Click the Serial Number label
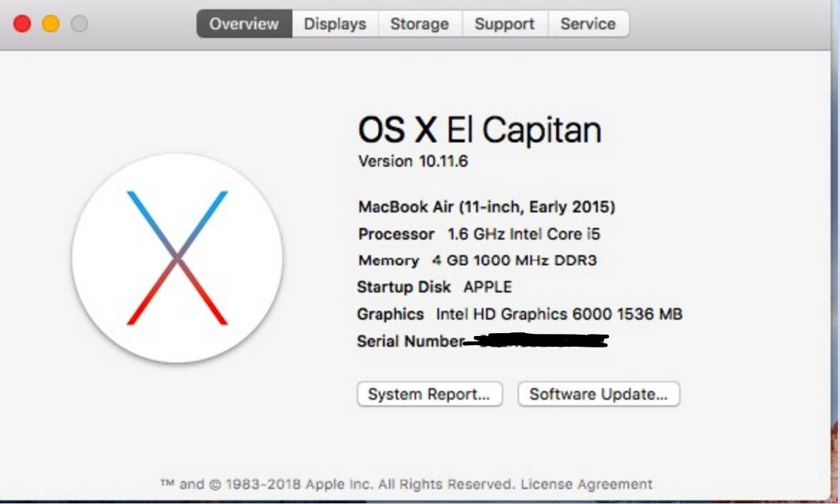 pyautogui.click(x=410, y=342)
